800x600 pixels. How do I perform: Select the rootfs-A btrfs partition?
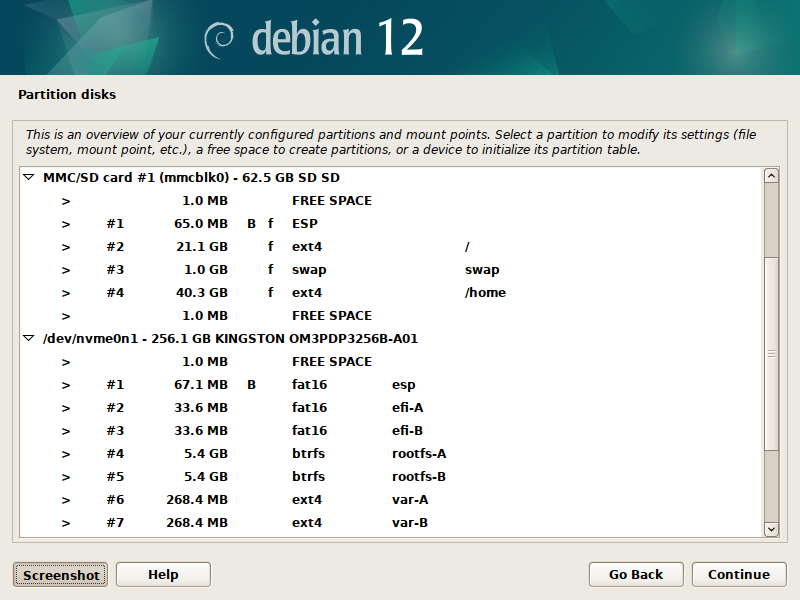point(391,454)
